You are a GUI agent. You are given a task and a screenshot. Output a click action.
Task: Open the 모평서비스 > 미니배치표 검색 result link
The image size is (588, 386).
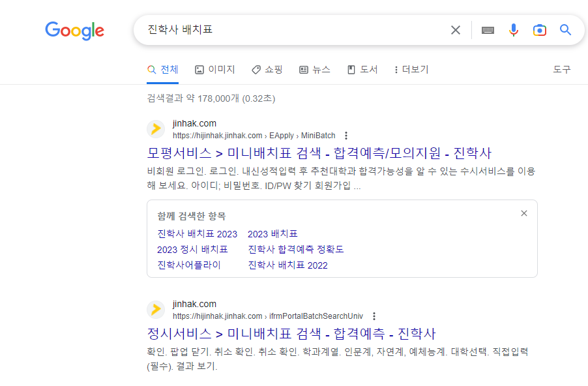coord(319,153)
